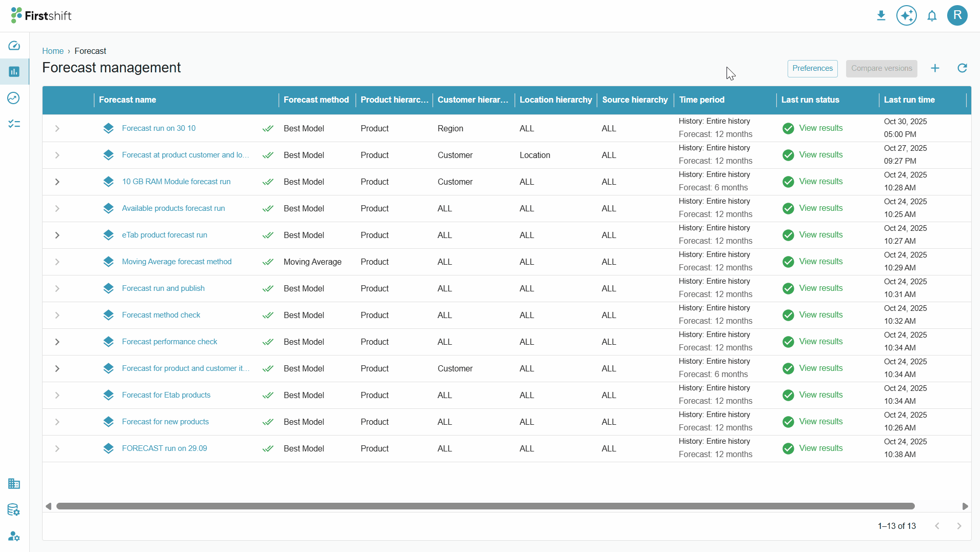The width and height of the screenshot is (980, 552).
Task: Open the user admin sidebar icon
Action: click(14, 536)
